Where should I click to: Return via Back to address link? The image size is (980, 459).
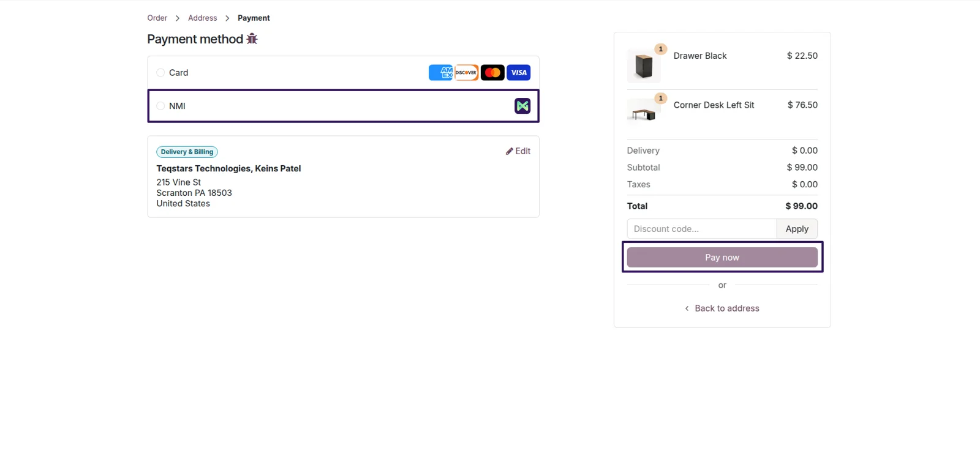click(722, 308)
